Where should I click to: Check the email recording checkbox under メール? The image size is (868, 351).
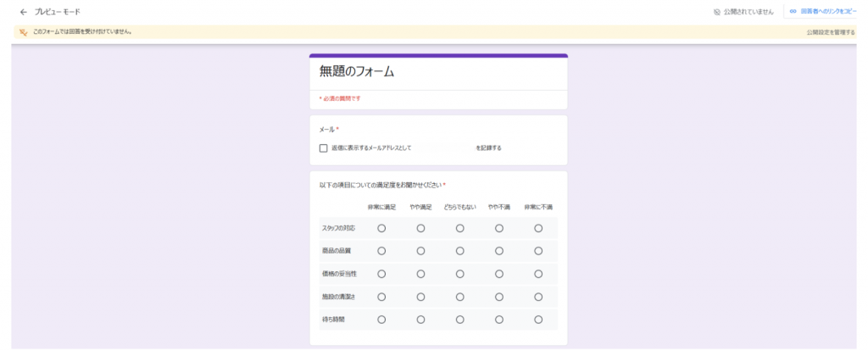tap(324, 148)
